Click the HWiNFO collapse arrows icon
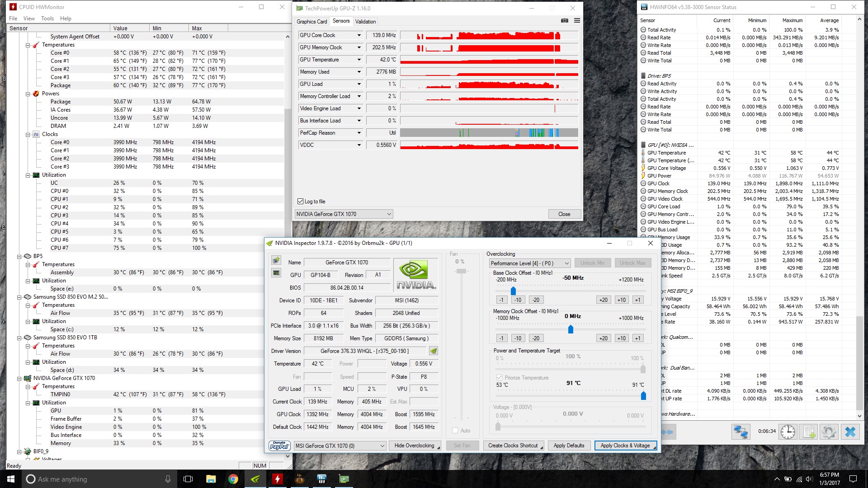The height and width of the screenshot is (488, 868). 668,432
